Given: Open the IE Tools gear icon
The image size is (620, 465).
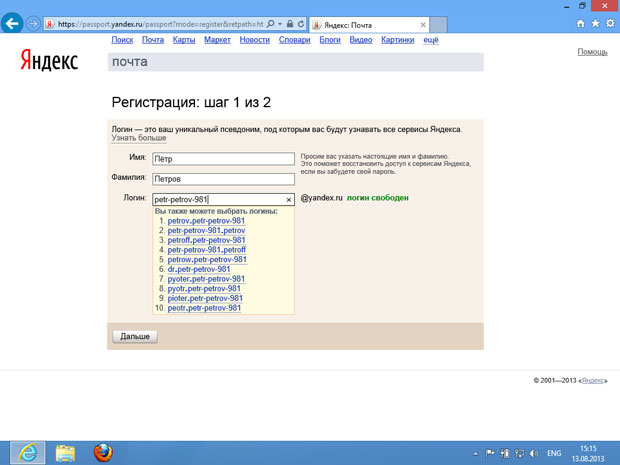Looking at the screenshot, I should point(610,22).
